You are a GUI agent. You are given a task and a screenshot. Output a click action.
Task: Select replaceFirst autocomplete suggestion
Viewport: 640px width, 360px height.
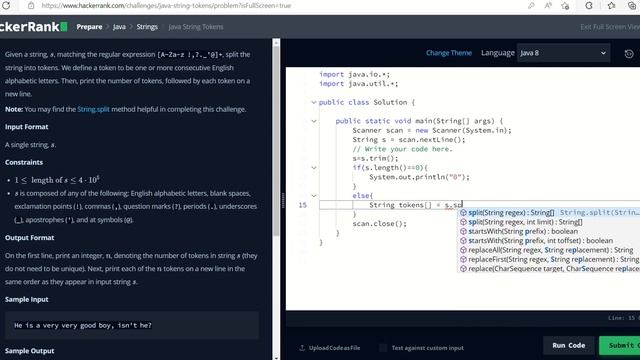549,260
